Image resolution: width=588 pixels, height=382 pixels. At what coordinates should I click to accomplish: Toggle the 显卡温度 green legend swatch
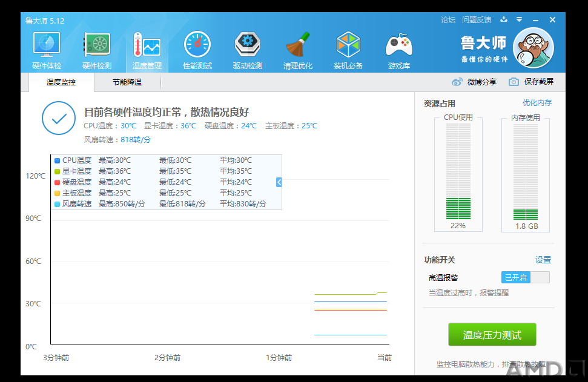[x=58, y=171]
